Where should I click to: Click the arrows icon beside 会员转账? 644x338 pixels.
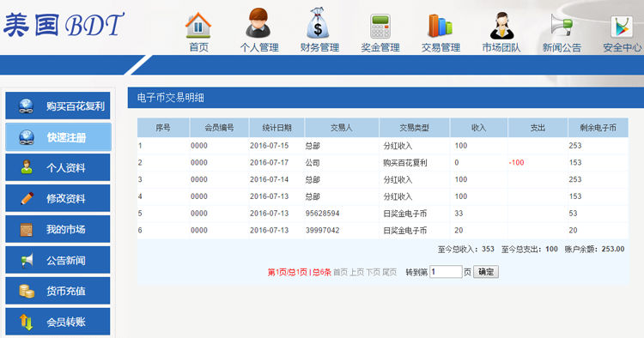(27, 322)
